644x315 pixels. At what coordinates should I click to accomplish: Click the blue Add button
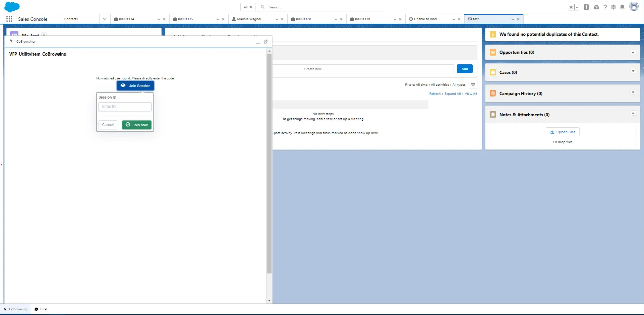[x=465, y=69]
